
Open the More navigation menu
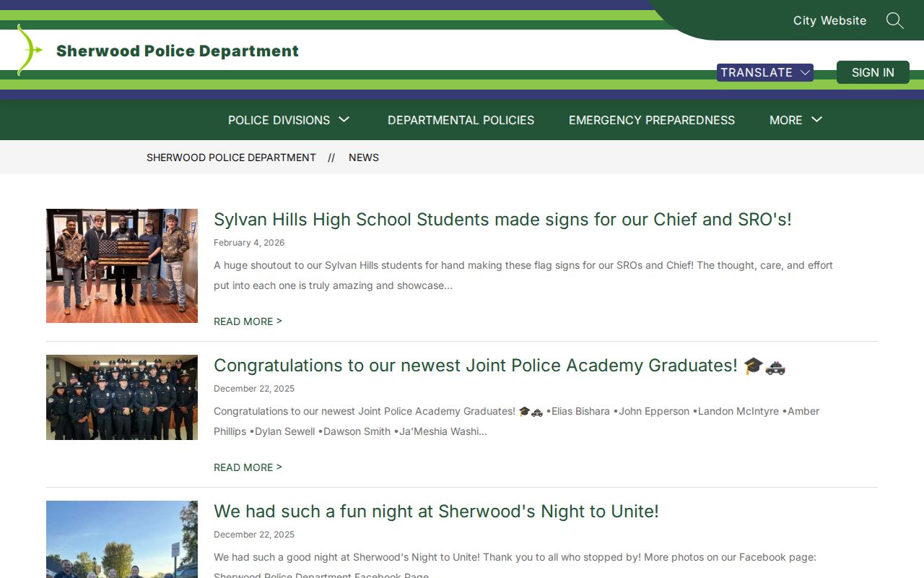click(x=785, y=120)
